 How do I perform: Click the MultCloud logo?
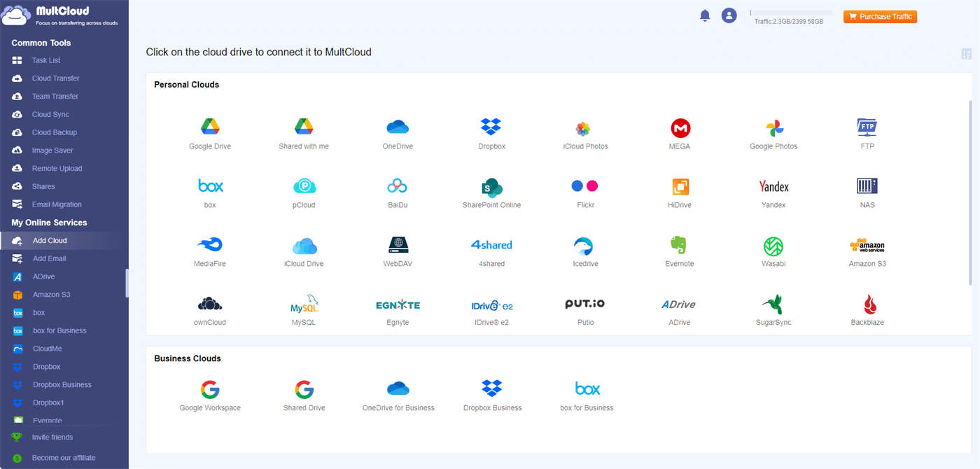pos(60,17)
